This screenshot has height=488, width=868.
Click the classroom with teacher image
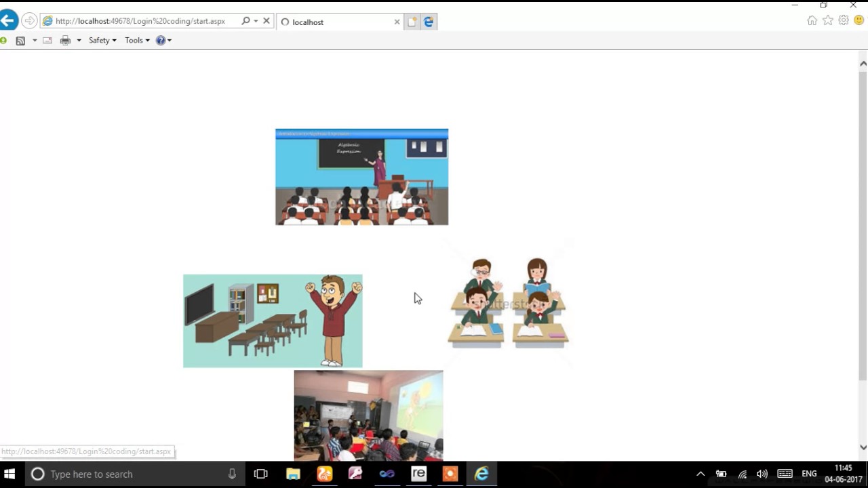click(x=361, y=177)
